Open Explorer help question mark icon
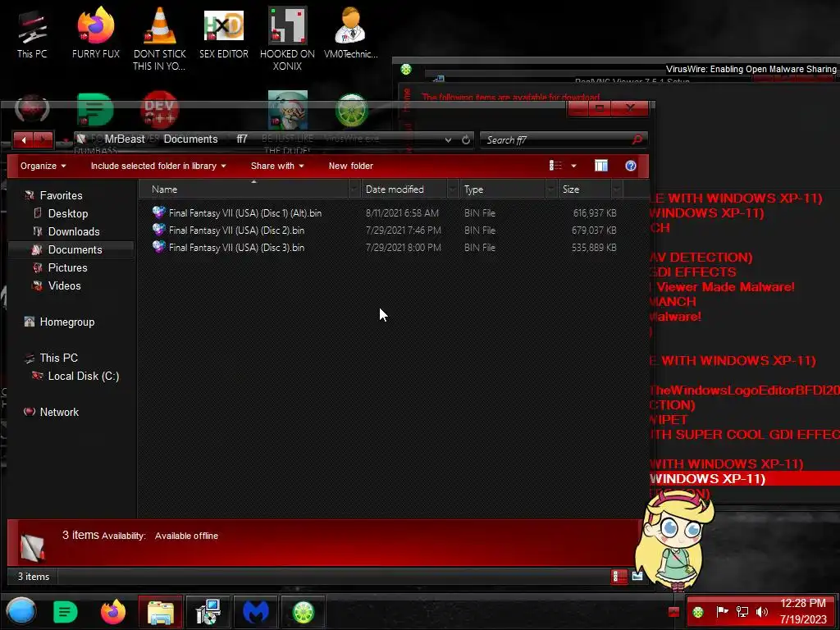This screenshot has width=840, height=630. coord(631,166)
